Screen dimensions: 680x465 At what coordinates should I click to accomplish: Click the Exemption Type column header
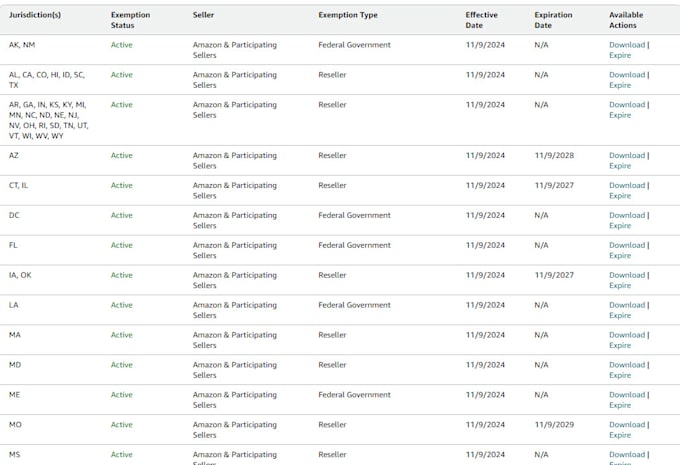tap(348, 15)
